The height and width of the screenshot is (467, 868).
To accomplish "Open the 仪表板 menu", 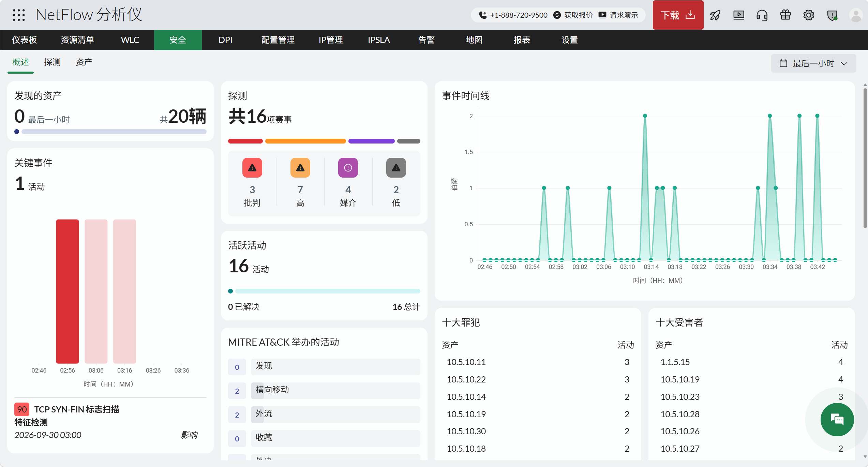I will pos(24,40).
